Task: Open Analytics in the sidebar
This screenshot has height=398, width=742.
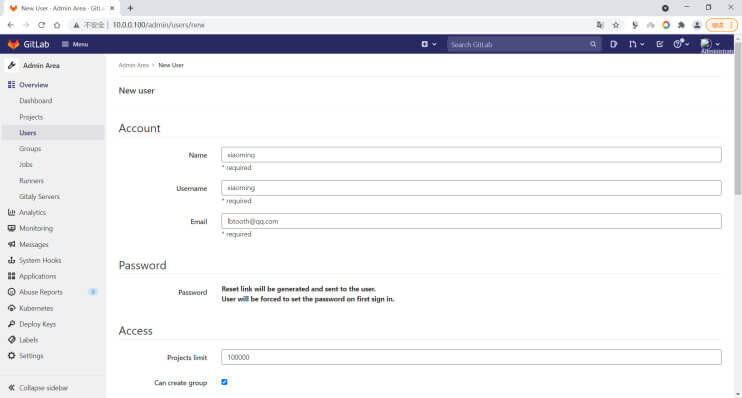Action: pyautogui.click(x=32, y=212)
